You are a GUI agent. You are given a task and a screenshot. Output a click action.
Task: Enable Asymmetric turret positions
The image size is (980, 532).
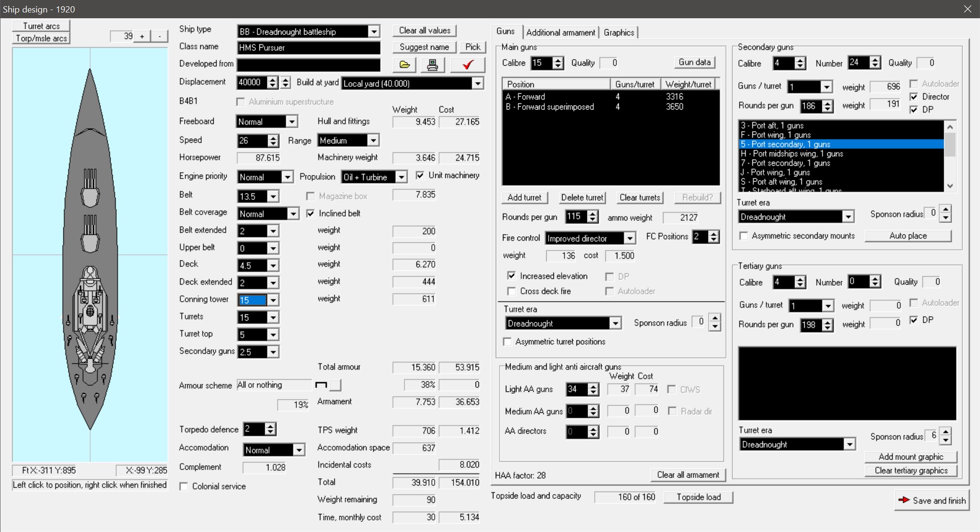click(x=507, y=341)
